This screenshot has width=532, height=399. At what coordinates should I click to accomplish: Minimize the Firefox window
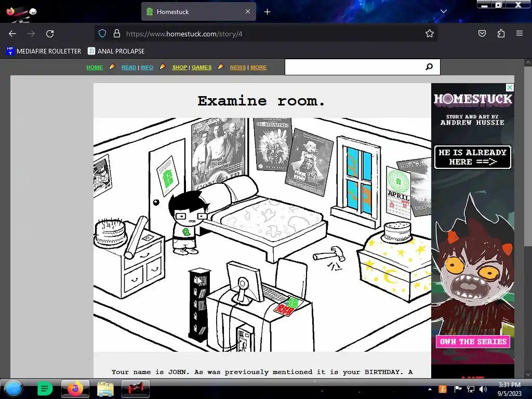pos(485,4)
